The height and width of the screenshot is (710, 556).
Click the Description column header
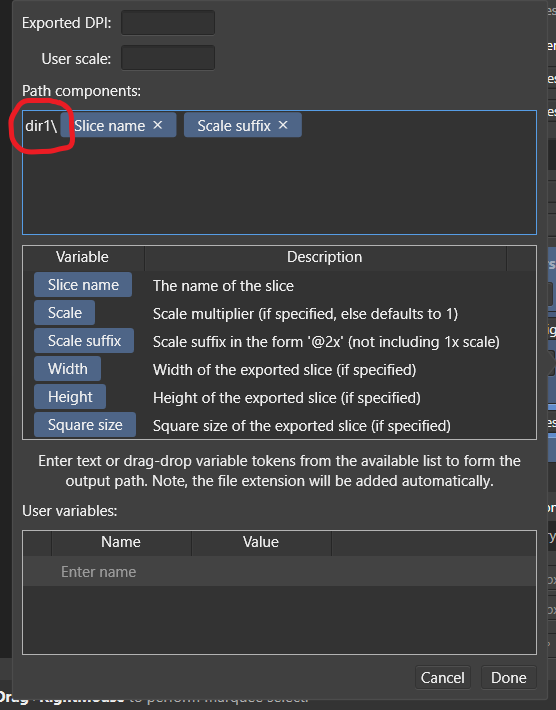(x=325, y=257)
